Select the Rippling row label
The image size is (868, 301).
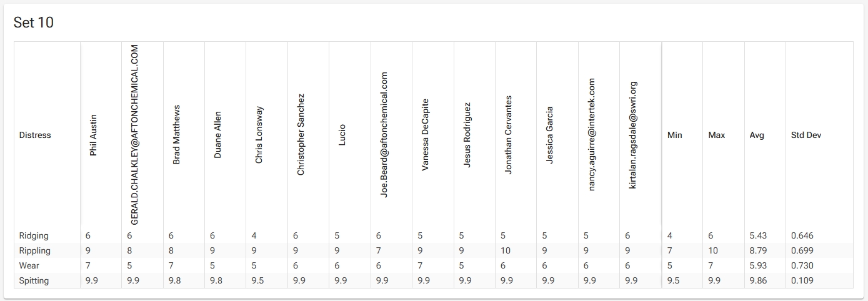point(34,250)
